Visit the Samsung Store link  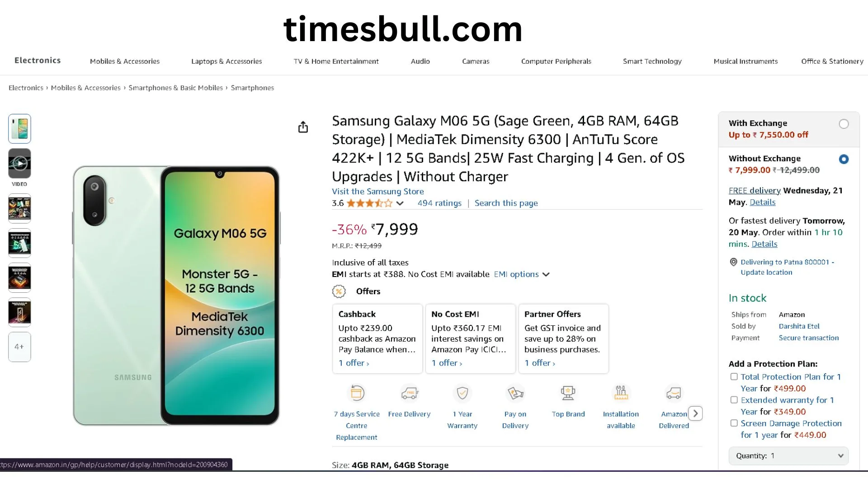(377, 192)
